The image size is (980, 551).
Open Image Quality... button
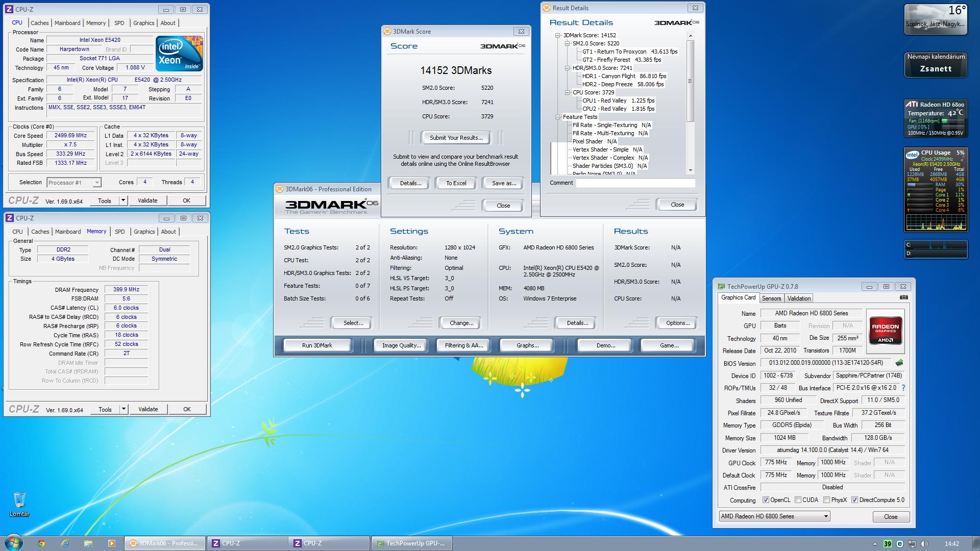pyautogui.click(x=401, y=345)
